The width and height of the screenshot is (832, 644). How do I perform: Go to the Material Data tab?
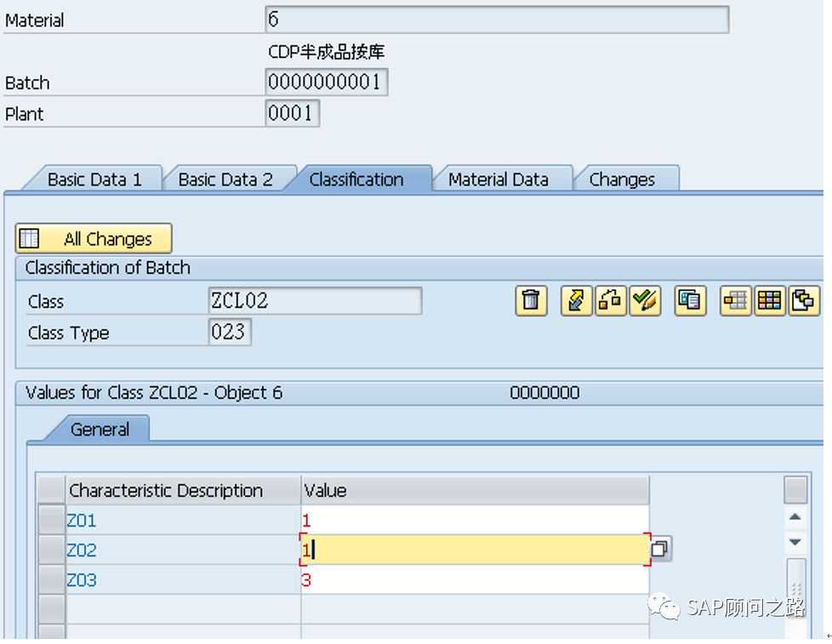pos(498,180)
